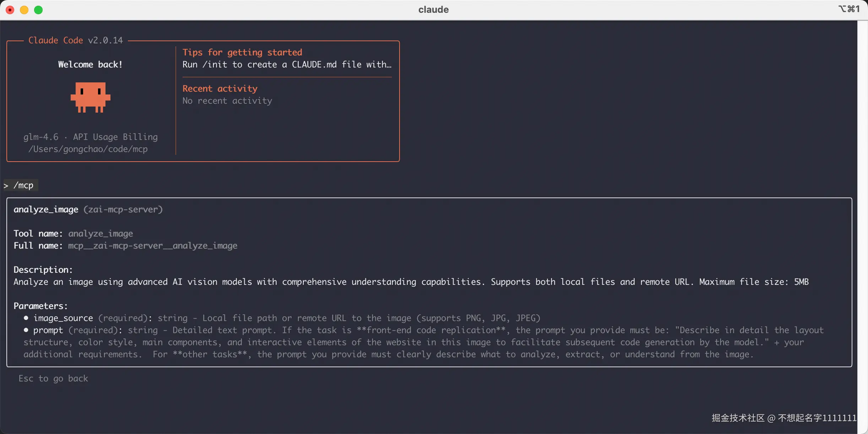Image resolution: width=868 pixels, height=434 pixels.
Task: Click the 'Recent activity' section heading
Action: pos(220,88)
